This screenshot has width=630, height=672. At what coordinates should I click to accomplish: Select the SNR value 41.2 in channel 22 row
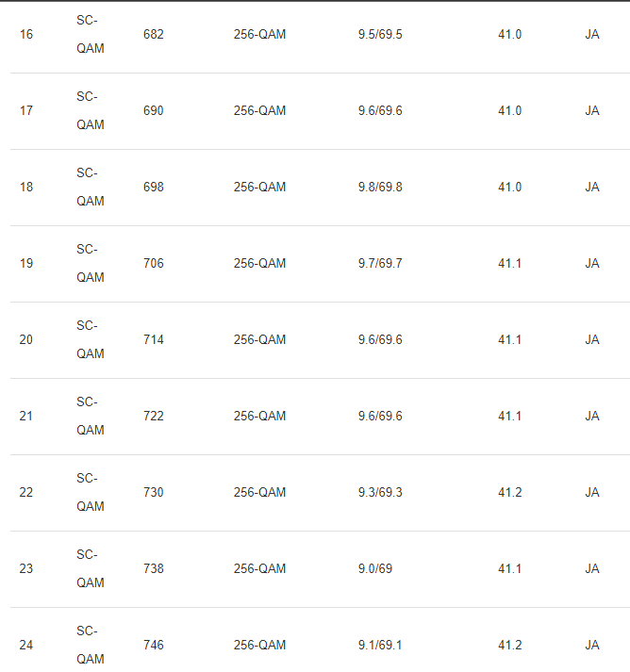point(509,493)
